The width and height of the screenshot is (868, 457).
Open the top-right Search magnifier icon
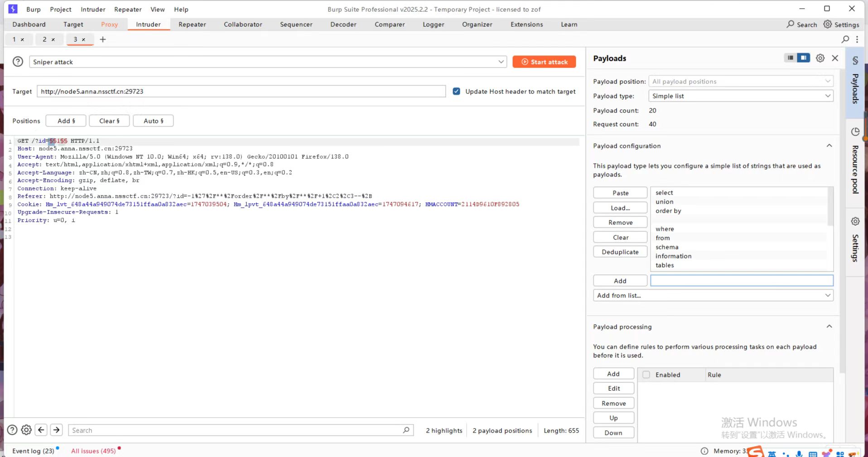pyautogui.click(x=791, y=24)
